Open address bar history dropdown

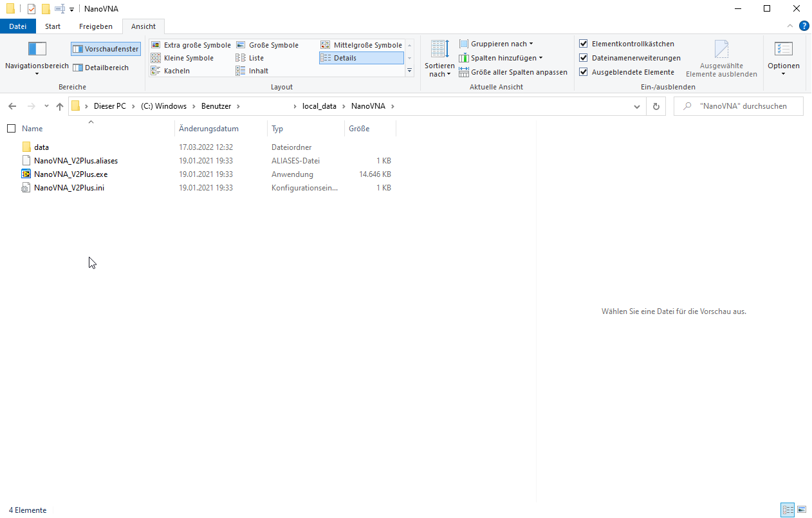(x=637, y=106)
